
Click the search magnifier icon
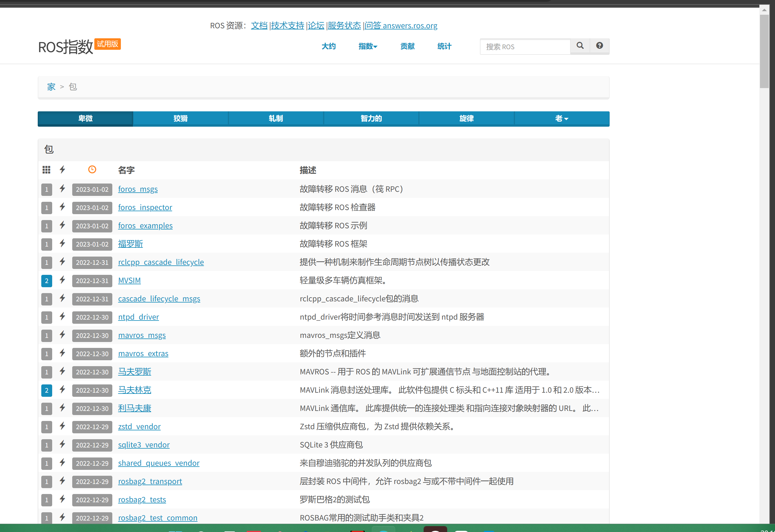pyautogui.click(x=580, y=46)
